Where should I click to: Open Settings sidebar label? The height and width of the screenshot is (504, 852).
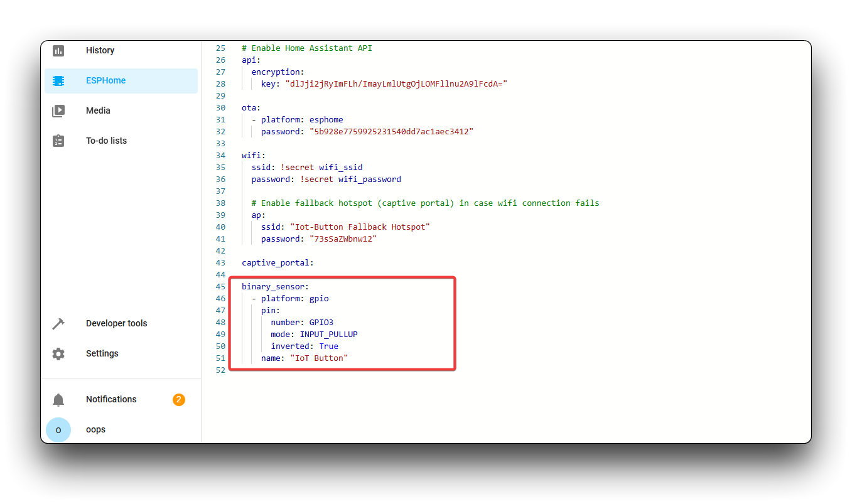pos(102,353)
